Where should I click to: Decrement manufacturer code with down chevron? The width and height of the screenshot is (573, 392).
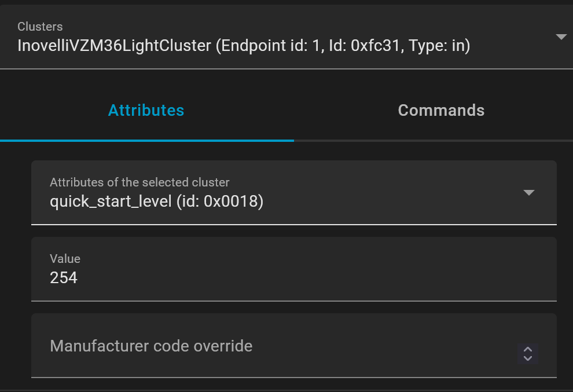527,358
